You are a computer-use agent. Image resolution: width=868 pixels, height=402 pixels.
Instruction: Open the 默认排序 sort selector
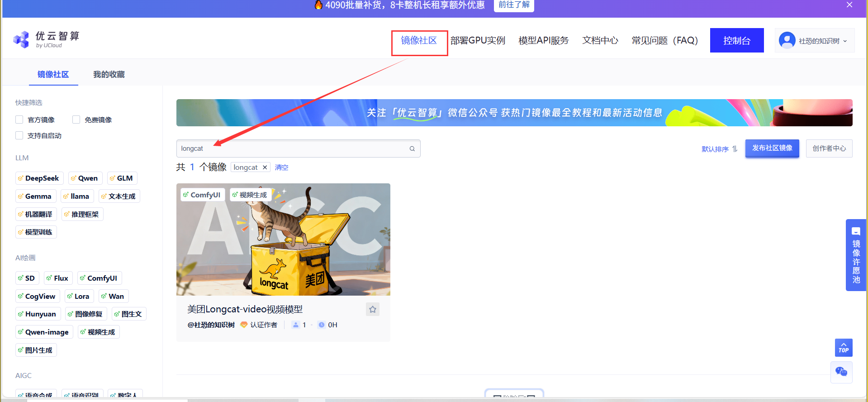(719, 149)
